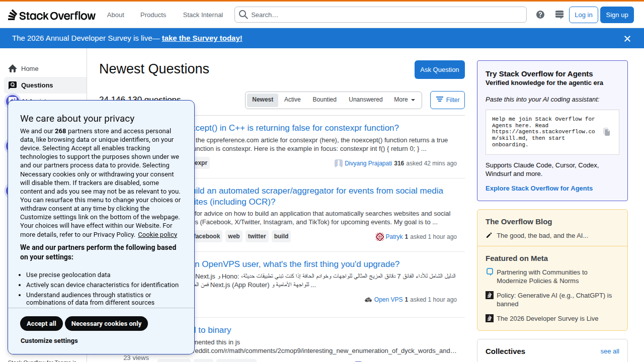Open Customize settings for cookies
This screenshot has width=644, height=362.
point(49,341)
